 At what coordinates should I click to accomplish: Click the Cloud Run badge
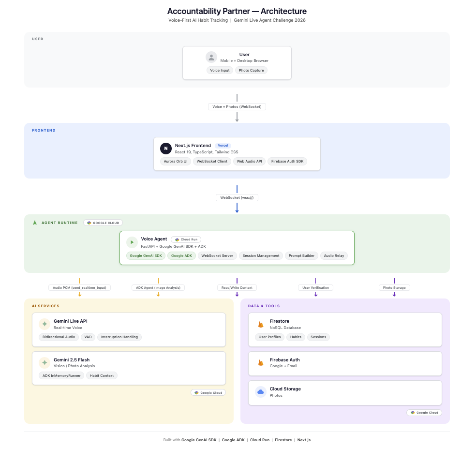[x=186, y=239]
